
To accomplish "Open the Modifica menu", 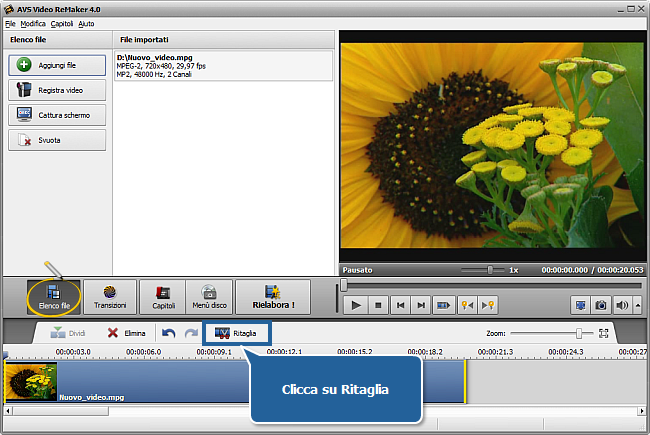I will [33, 23].
